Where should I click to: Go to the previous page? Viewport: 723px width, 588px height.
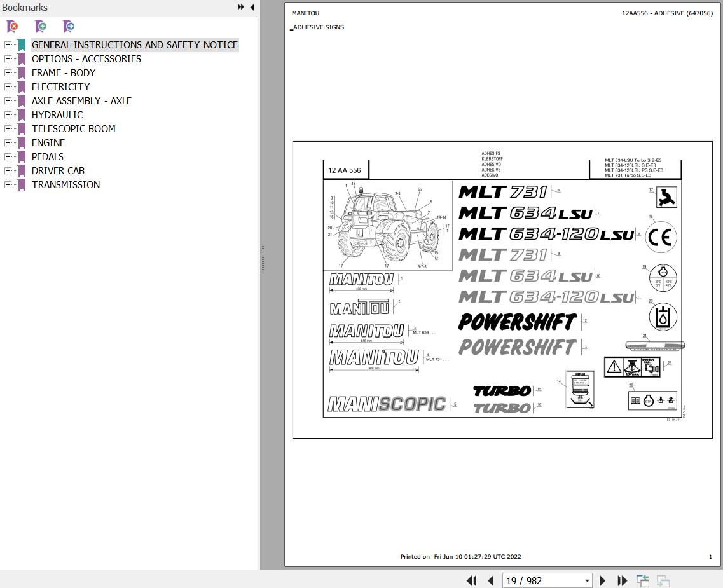click(x=491, y=580)
